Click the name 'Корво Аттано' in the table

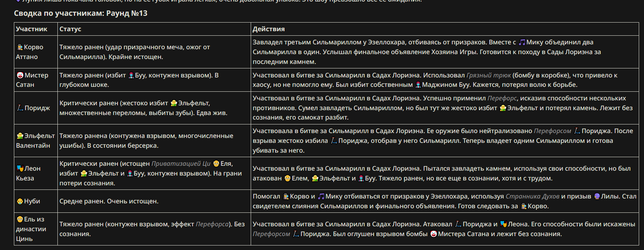point(30,52)
